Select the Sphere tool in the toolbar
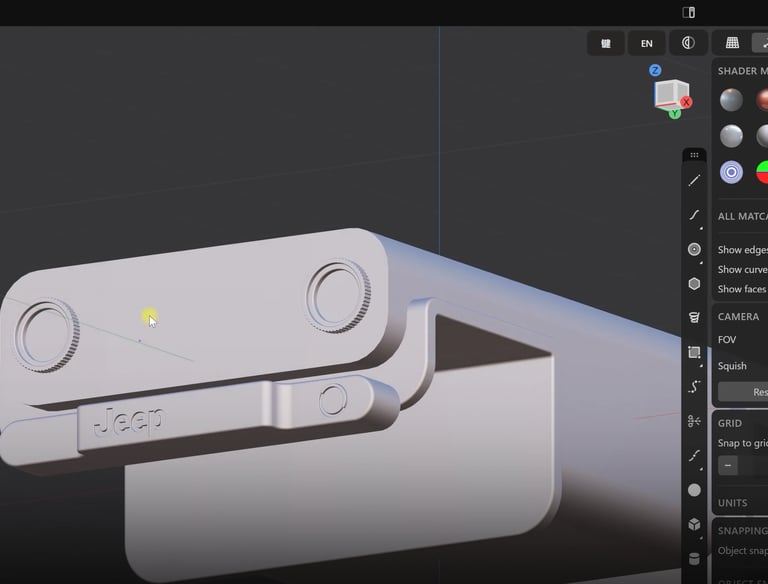Screen dimensions: 768x584 pos(694,490)
